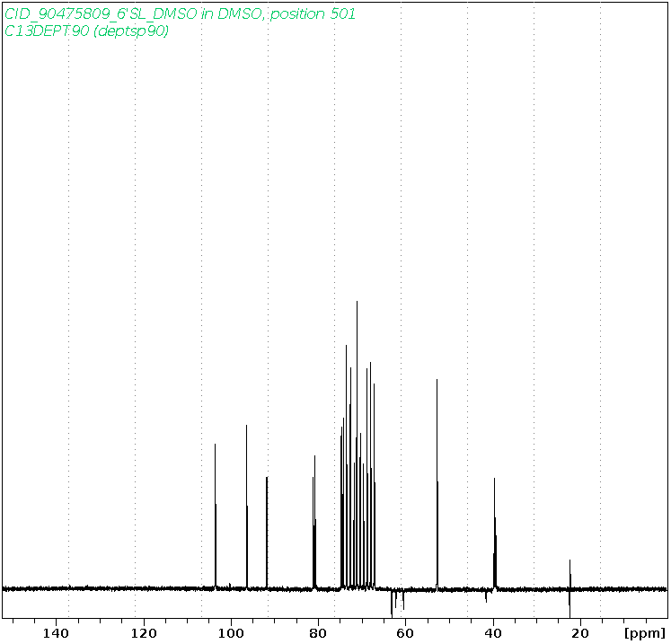The image size is (671, 644).
Task: Click the 140 ppm axis label
Action: [56, 633]
